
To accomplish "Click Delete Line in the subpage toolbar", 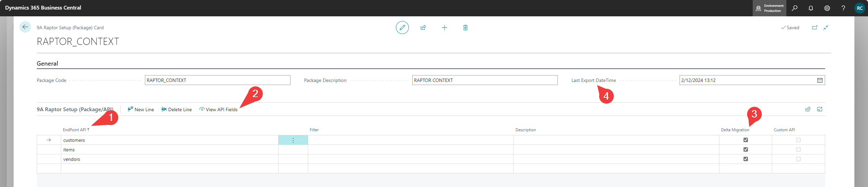I will 177,109.
